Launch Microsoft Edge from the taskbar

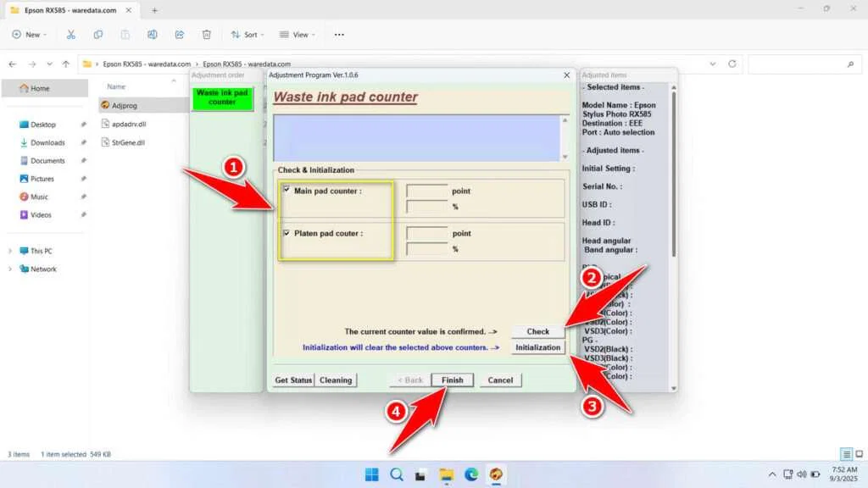coord(471,474)
